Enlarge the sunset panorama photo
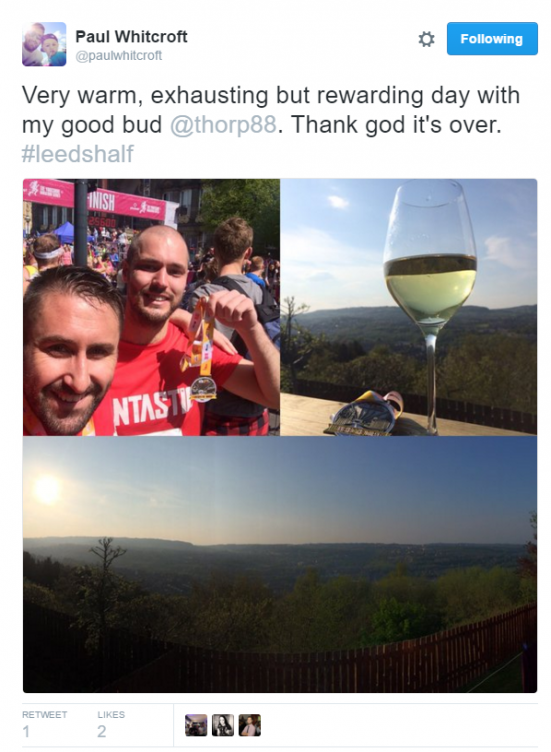 280,564
